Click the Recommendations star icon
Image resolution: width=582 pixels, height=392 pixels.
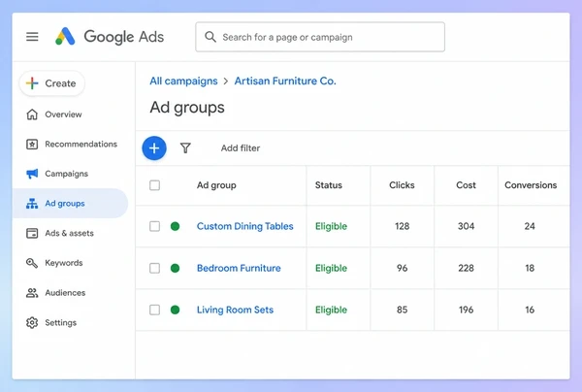[32, 144]
